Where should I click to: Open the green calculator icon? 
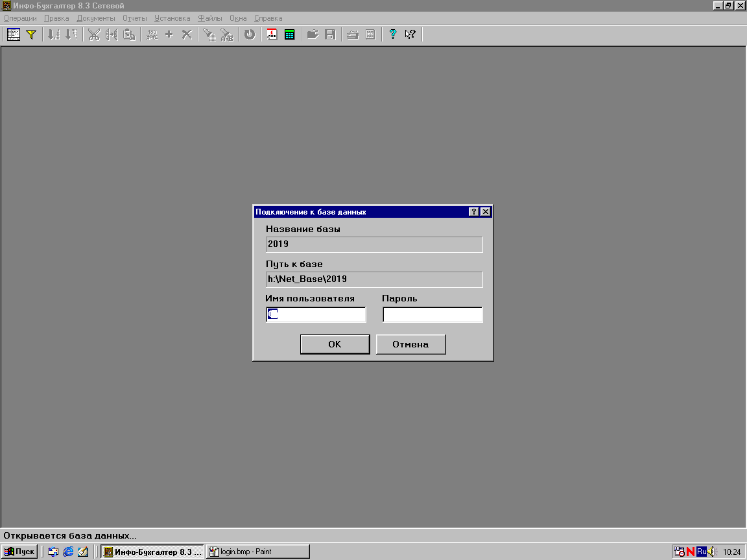click(289, 35)
